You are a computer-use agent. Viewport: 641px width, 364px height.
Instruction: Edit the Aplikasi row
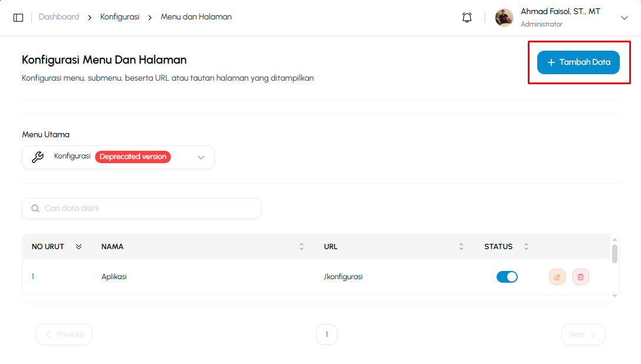pos(557,277)
